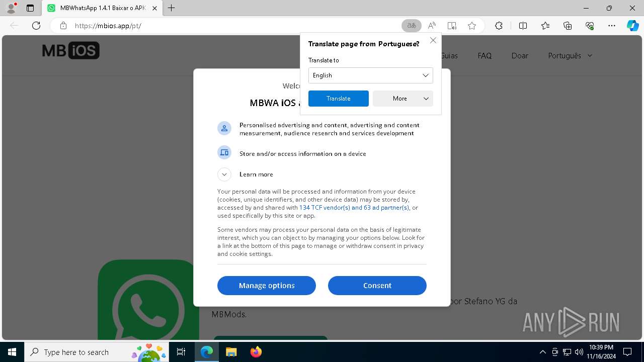The width and height of the screenshot is (644, 362).
Task: Click the back navigation arrow
Action: pos(14,26)
